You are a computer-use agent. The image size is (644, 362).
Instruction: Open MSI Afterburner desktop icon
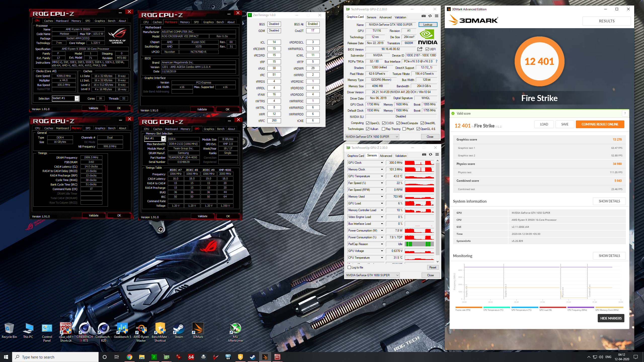235,332
